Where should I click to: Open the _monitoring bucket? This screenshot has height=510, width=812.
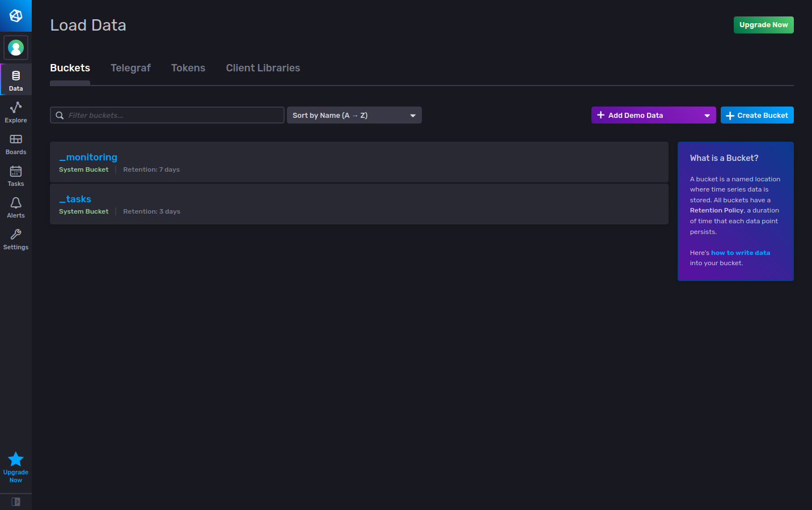click(x=88, y=157)
